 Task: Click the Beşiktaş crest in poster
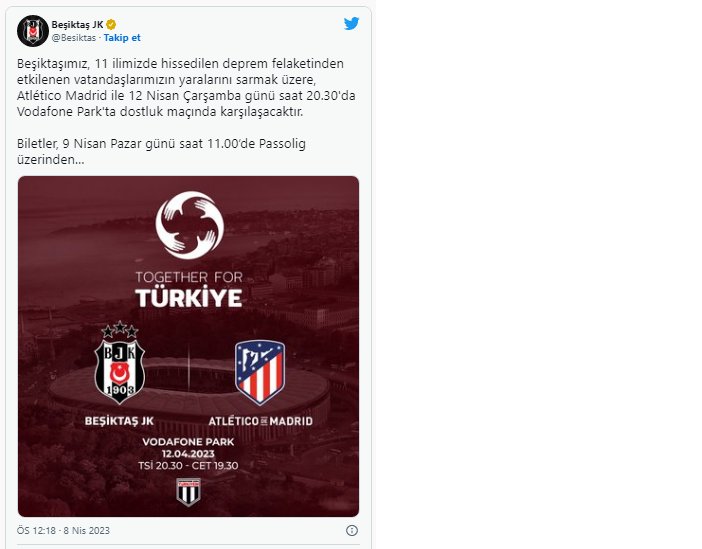click(120, 363)
